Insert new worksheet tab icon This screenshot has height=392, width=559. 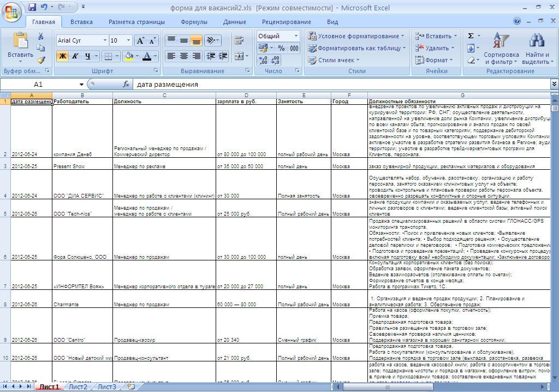[x=131, y=387]
